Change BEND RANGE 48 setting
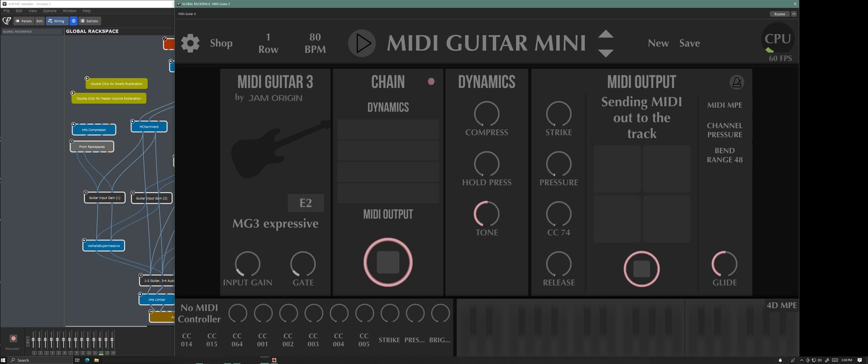This screenshot has width=868, height=364. (725, 155)
